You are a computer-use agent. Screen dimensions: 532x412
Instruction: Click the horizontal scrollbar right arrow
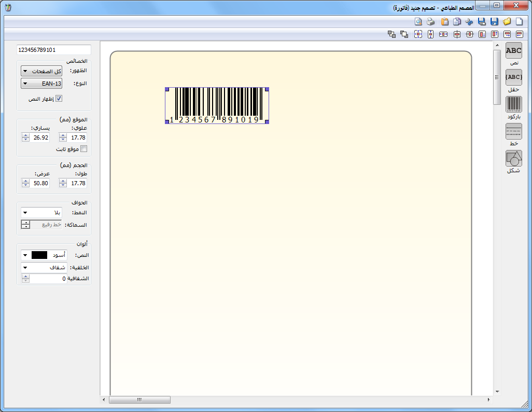point(488,400)
